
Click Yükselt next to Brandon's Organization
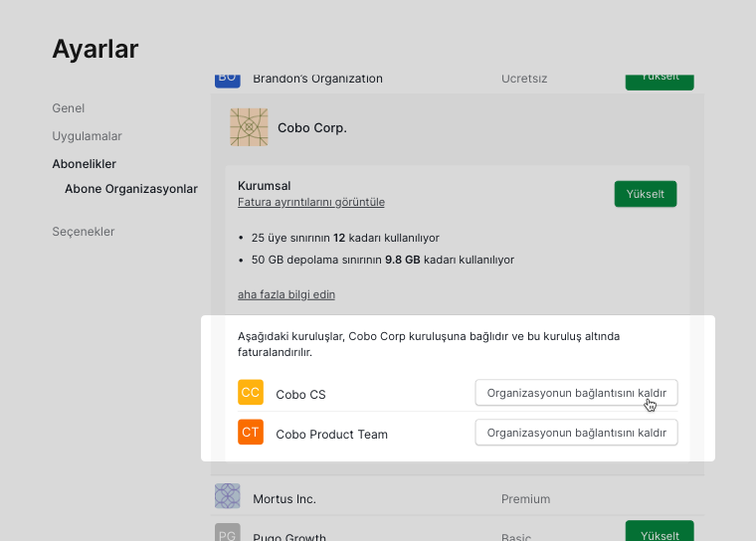(660, 82)
